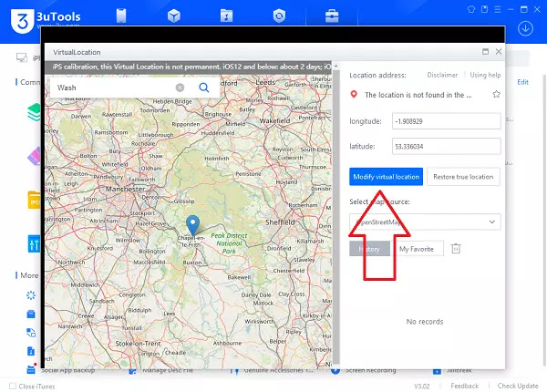Open the skin shirt icon
Viewport: 547px width, 392px height.
(x=471, y=9)
